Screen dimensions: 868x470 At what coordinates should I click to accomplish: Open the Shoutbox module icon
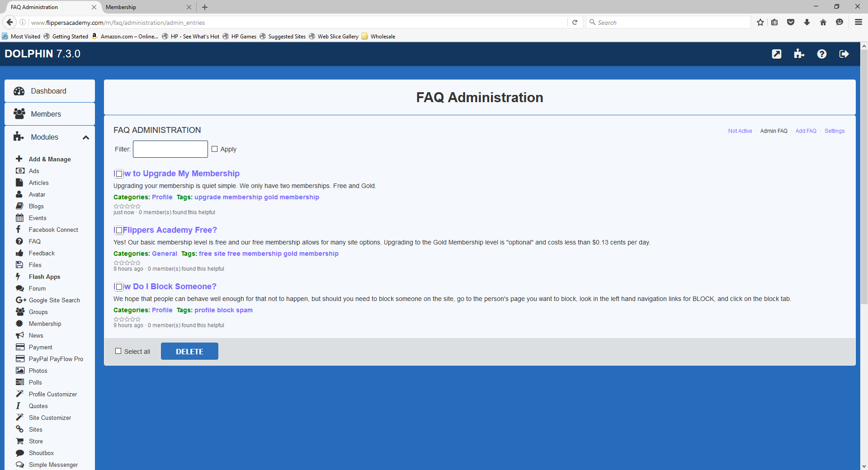tap(20, 453)
